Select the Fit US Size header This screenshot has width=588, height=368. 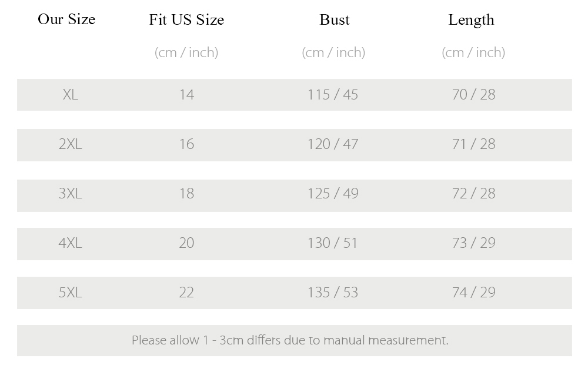186,19
